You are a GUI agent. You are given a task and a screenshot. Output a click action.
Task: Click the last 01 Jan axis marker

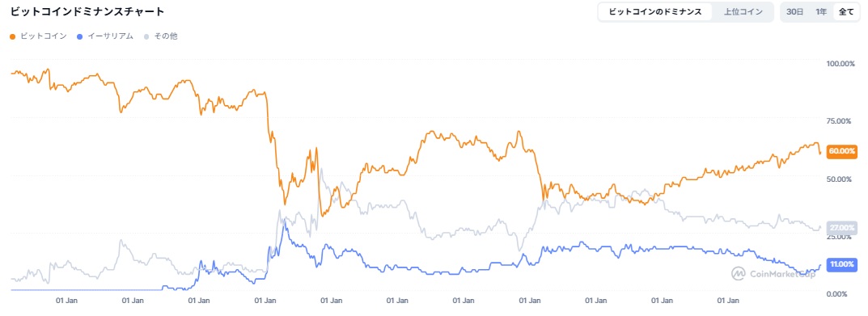(x=729, y=301)
